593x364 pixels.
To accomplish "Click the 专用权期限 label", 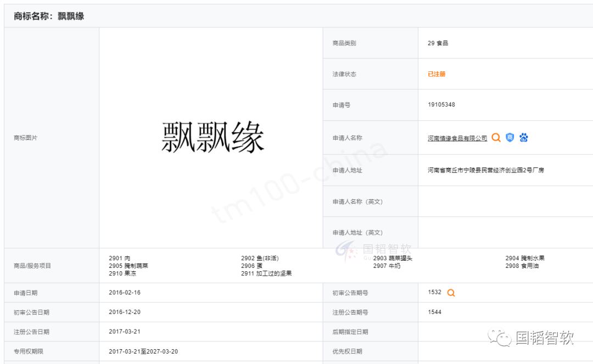I will (29, 351).
